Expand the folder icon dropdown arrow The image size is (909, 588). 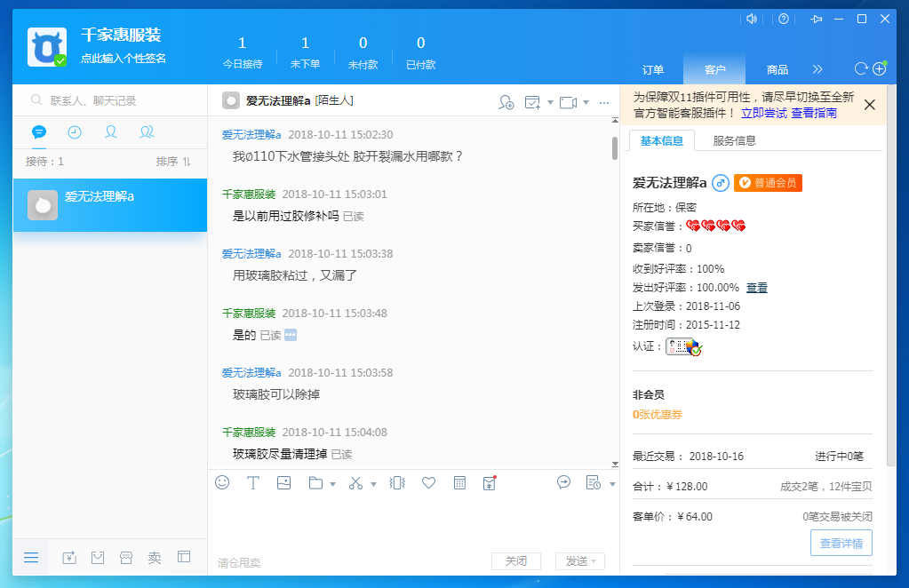pos(332,484)
